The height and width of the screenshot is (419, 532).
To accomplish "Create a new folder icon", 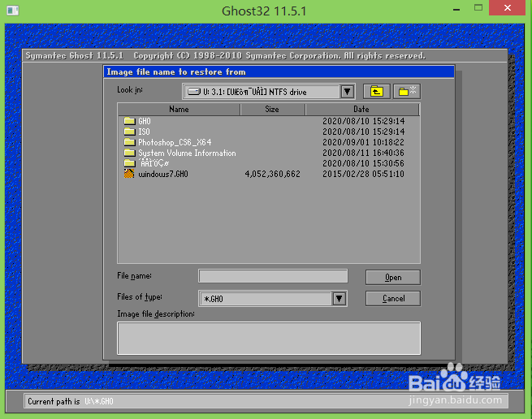I will tap(407, 92).
